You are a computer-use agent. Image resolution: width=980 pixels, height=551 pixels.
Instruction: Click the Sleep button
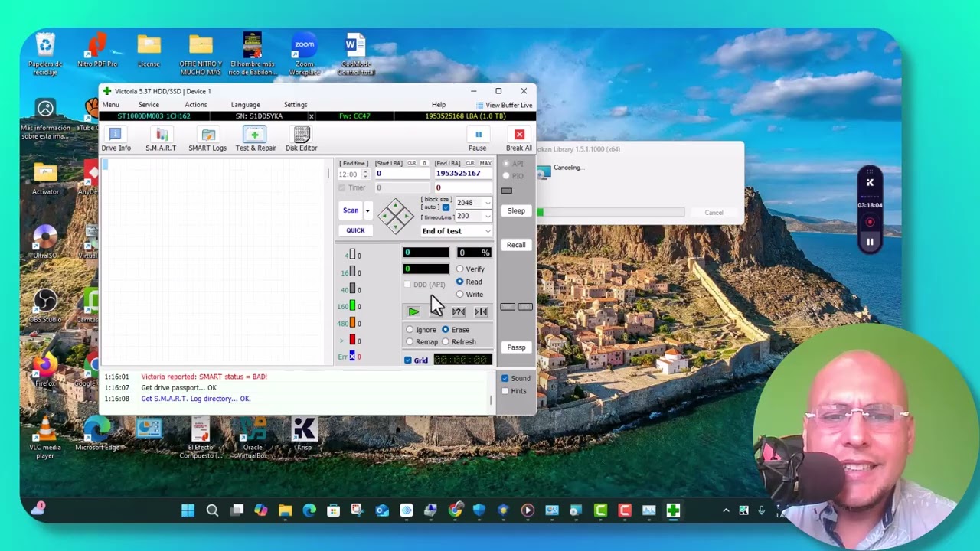516,211
